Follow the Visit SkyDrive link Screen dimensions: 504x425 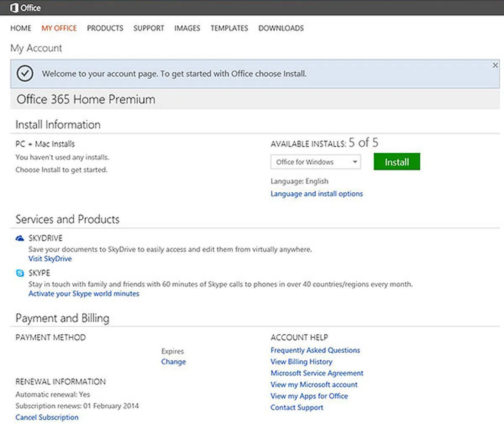[x=50, y=259]
